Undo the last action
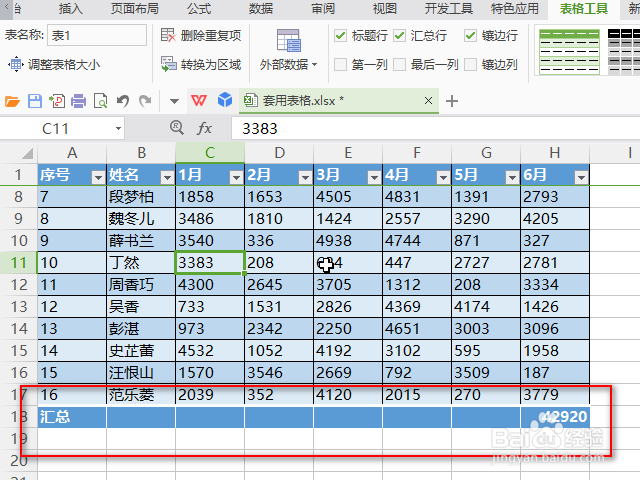The width and height of the screenshot is (640, 480). coord(123,101)
